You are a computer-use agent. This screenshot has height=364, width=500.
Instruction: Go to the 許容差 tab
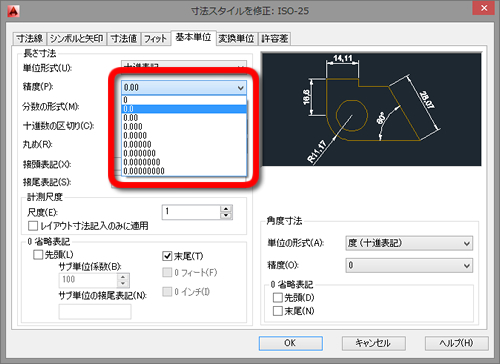(275, 39)
